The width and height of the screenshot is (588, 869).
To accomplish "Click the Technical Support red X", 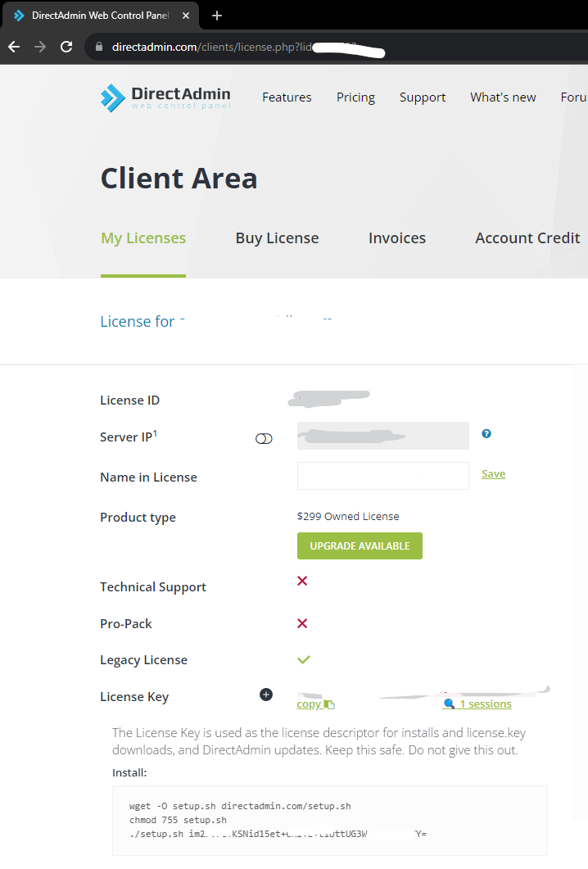I will (x=302, y=581).
